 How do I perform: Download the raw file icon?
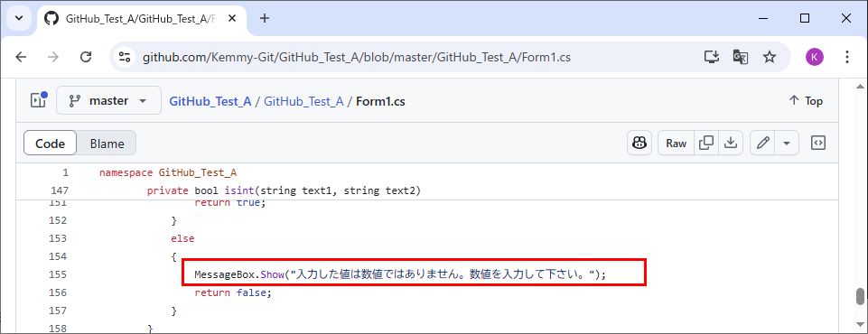(x=731, y=144)
